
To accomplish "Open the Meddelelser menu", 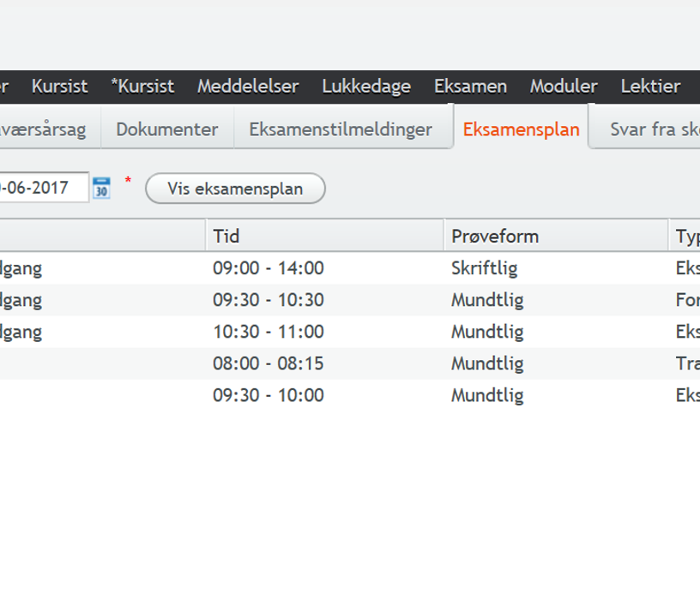I will tap(248, 87).
